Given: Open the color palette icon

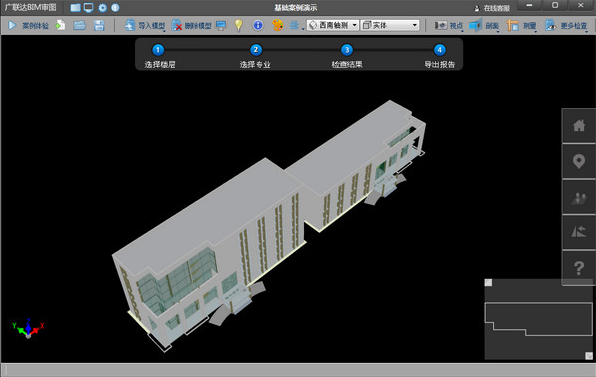Looking at the screenshot, I should click(277, 25).
